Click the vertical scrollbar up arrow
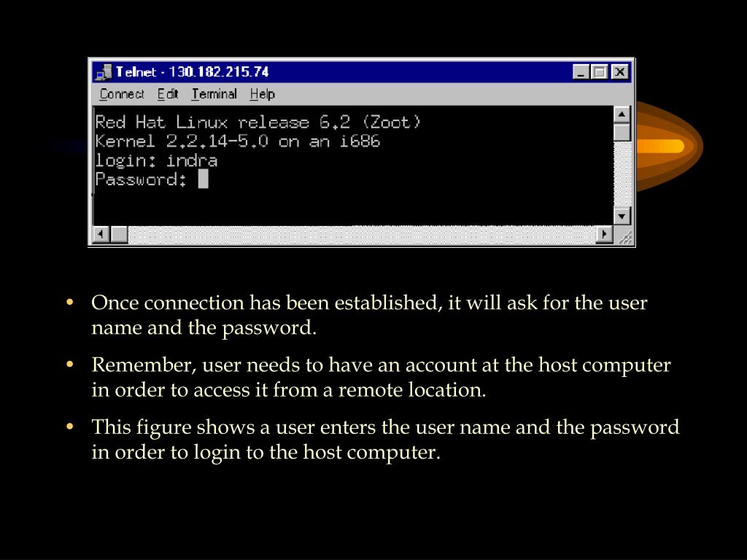Viewport: 747px width, 560px height. tap(622, 114)
